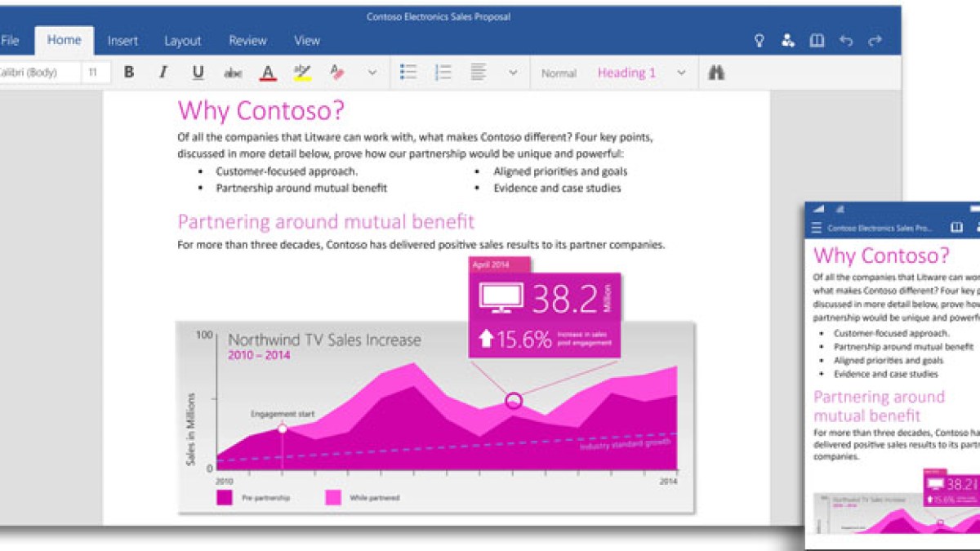Click the Calibri (Body) font name box
Screen dimensions: 980x551
point(39,73)
